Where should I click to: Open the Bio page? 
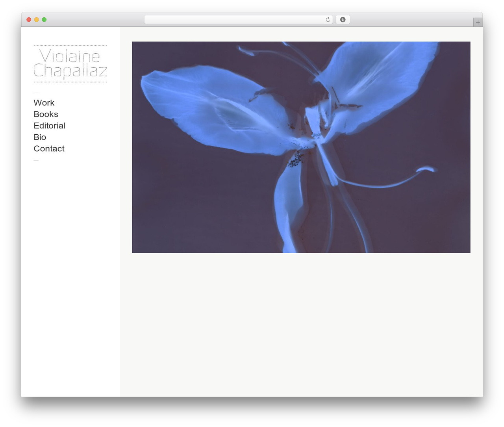40,137
